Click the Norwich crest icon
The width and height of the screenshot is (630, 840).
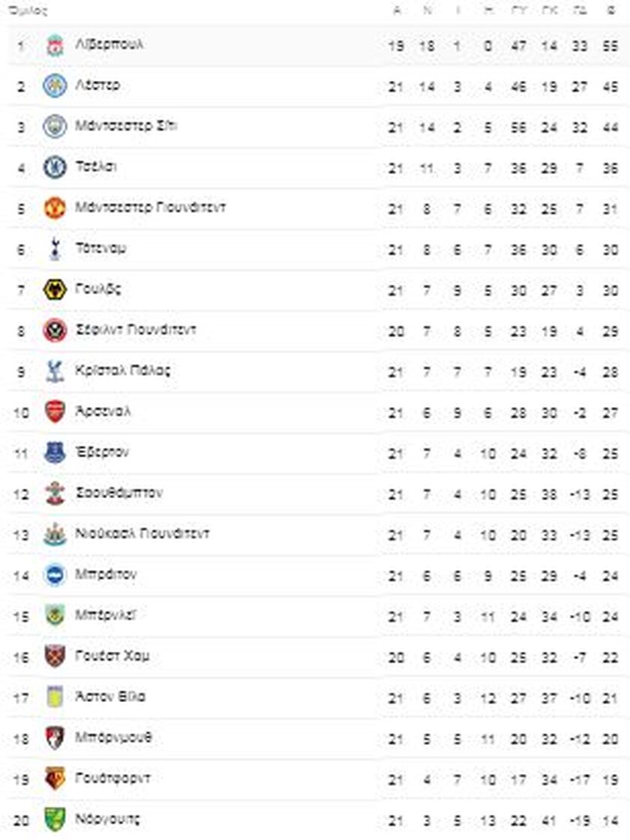tap(55, 820)
